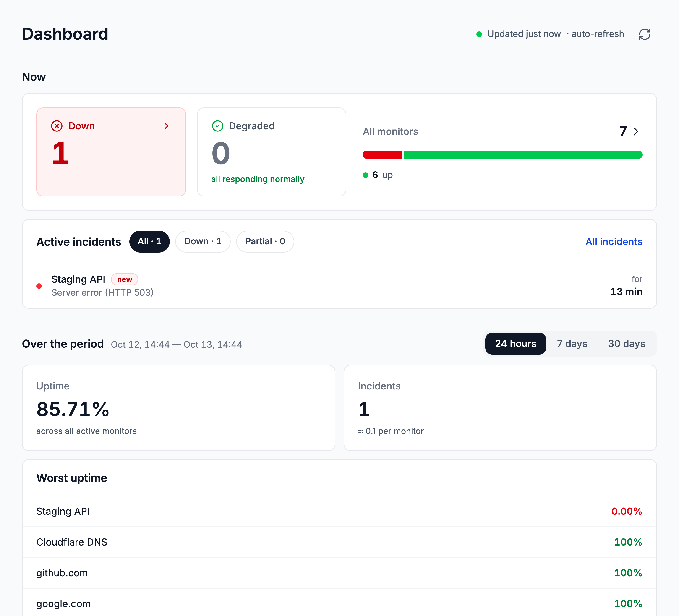Open the Staging API incident row

click(339, 286)
